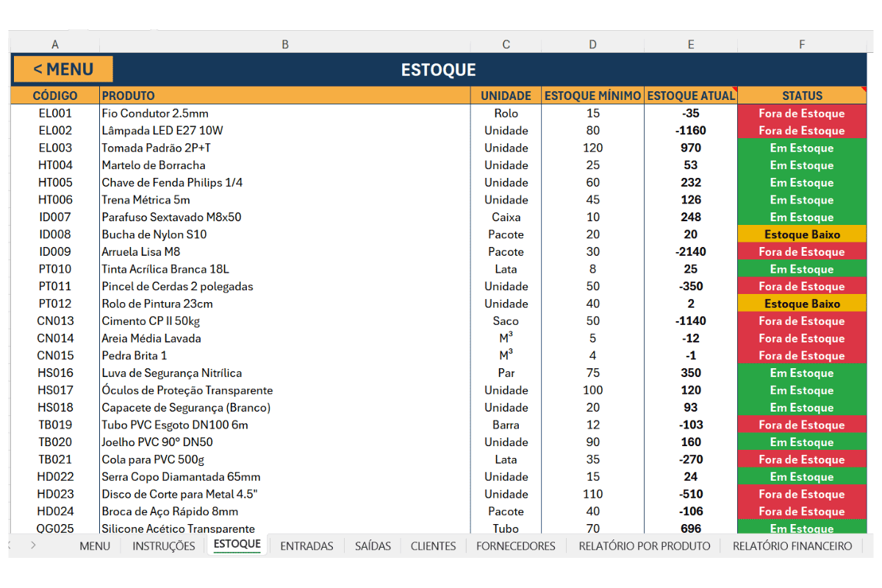This screenshot has width=882, height=588.
Task: Click current stock value -1160
Action: (x=691, y=131)
